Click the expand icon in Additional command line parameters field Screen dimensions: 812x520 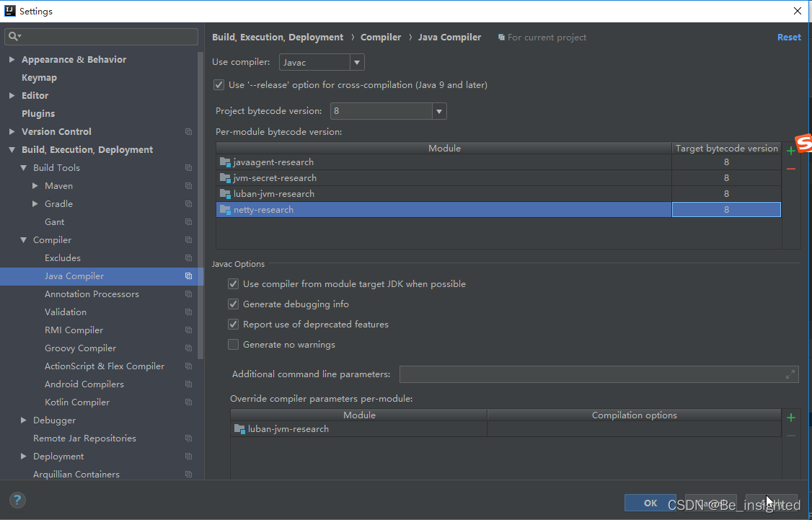pyautogui.click(x=790, y=374)
